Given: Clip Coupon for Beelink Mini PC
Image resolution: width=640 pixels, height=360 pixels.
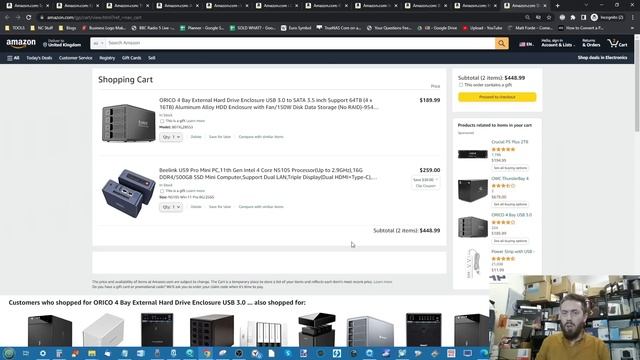Looking at the screenshot, I should pos(426,186).
